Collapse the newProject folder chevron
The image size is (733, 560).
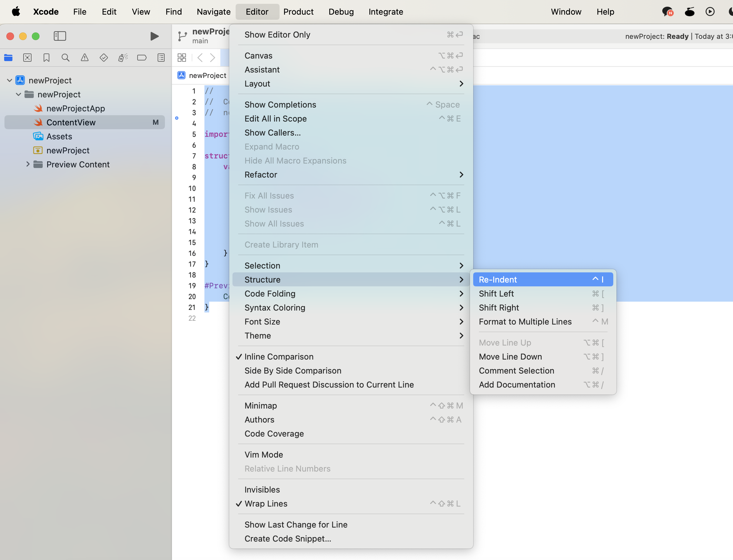click(18, 94)
